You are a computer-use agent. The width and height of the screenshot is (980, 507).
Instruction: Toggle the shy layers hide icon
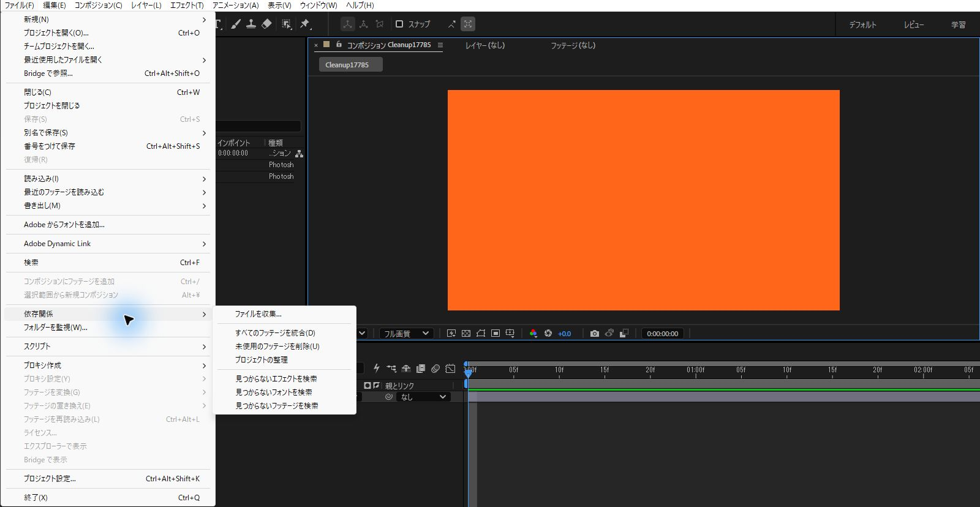[x=406, y=368]
